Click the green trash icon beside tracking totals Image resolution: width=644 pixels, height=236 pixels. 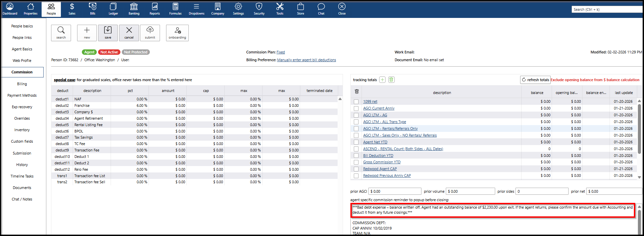[391, 80]
